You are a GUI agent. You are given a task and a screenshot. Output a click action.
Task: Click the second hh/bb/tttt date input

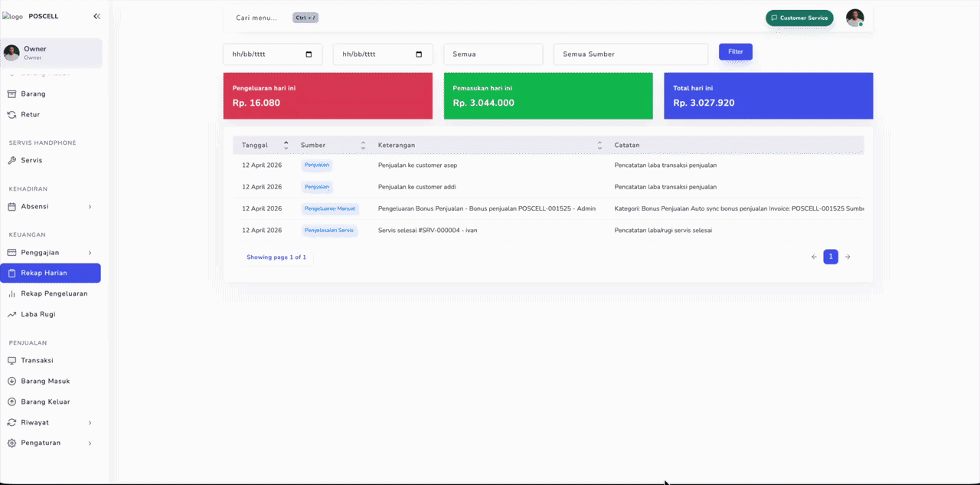point(383,54)
